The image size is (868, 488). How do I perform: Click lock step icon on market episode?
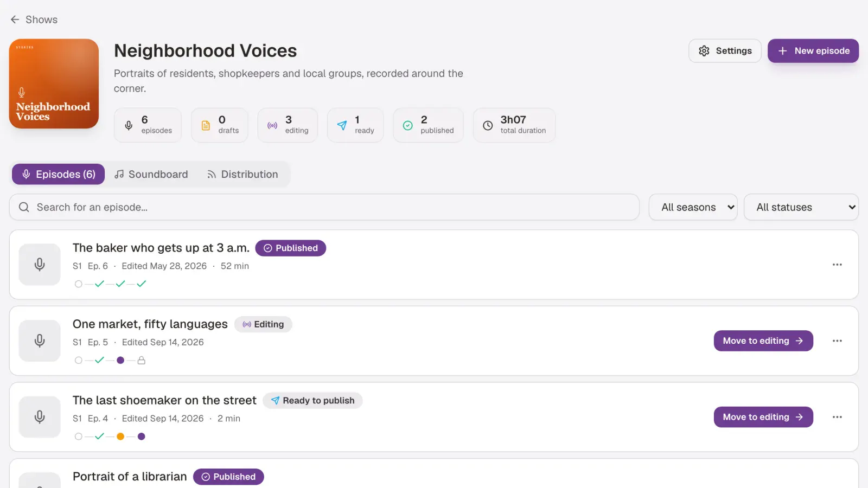141,360
